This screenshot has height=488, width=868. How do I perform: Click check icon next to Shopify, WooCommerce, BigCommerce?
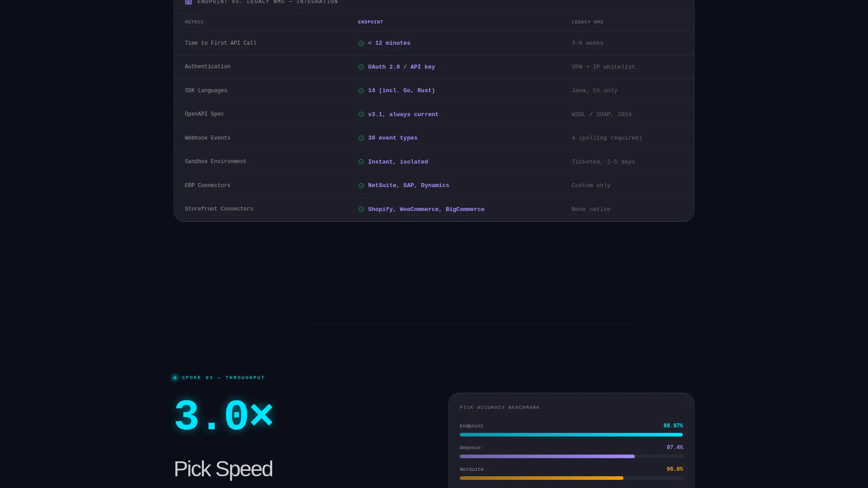coord(361,209)
